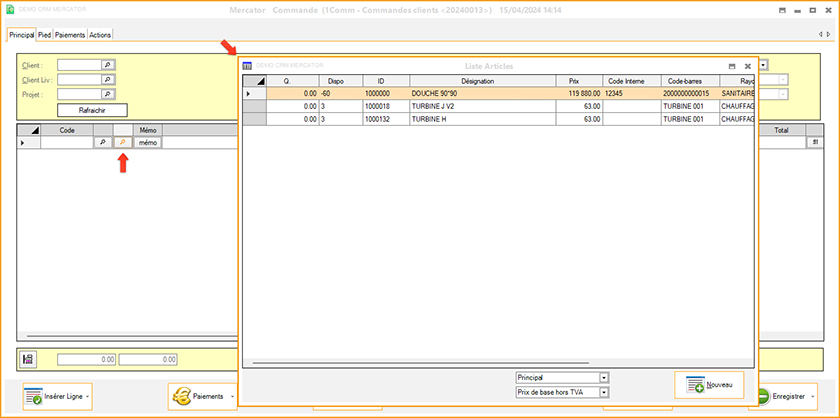Click the Nouveau button in Liste Articles
The width and height of the screenshot is (840, 418).
tap(709, 385)
